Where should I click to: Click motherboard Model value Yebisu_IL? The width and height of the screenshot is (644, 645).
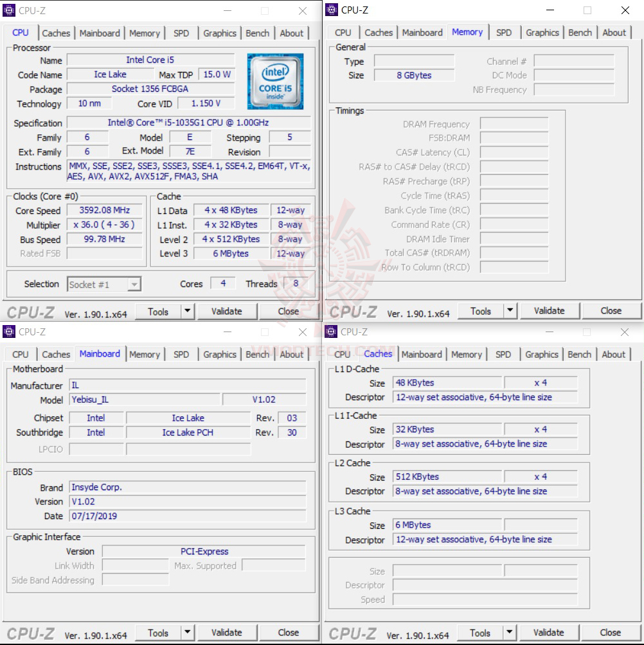[145, 400]
